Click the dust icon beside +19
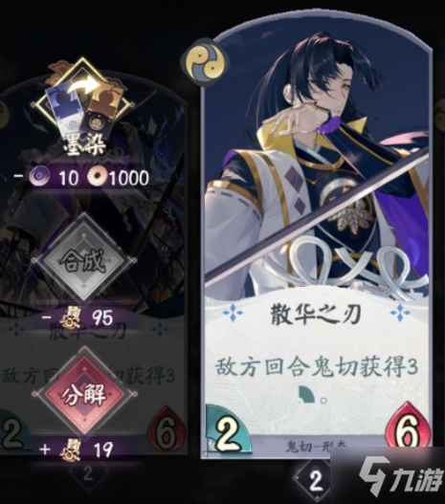 (71, 449)
